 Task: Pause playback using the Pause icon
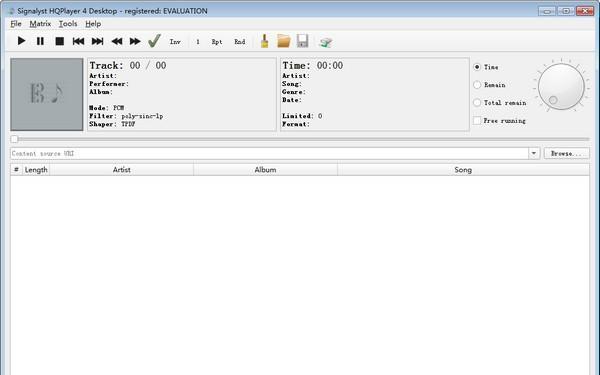40,41
